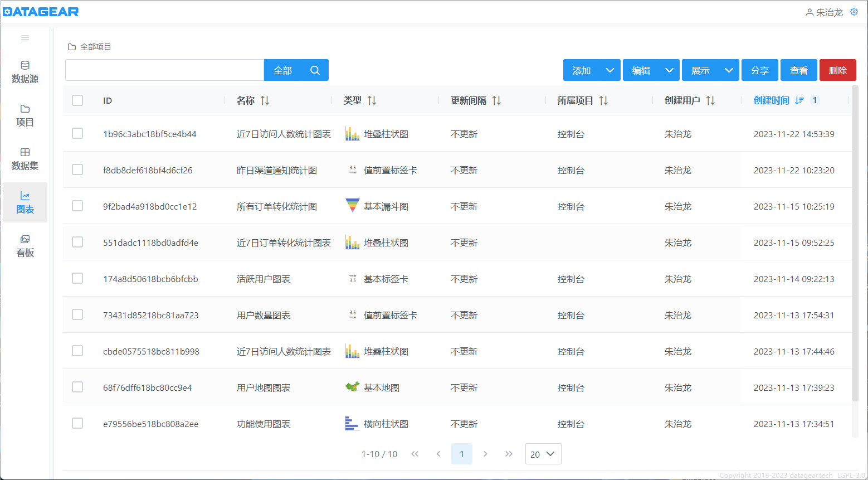Click the cell text 功能使用图表

point(264,424)
